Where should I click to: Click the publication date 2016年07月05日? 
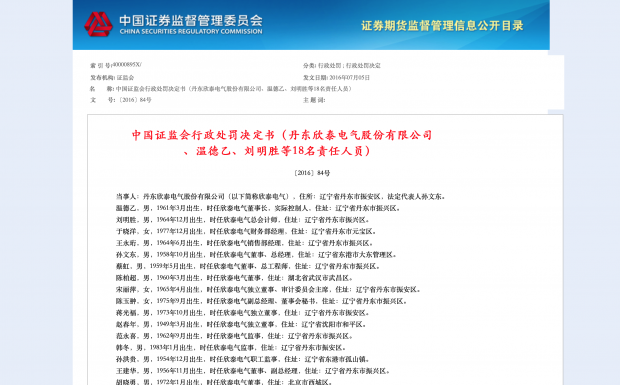click(336, 77)
